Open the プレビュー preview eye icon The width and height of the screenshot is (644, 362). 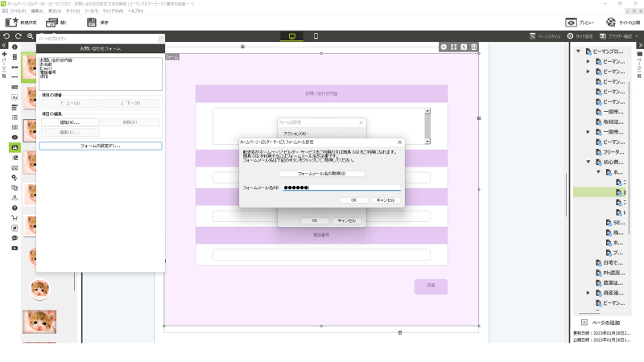[x=571, y=23]
